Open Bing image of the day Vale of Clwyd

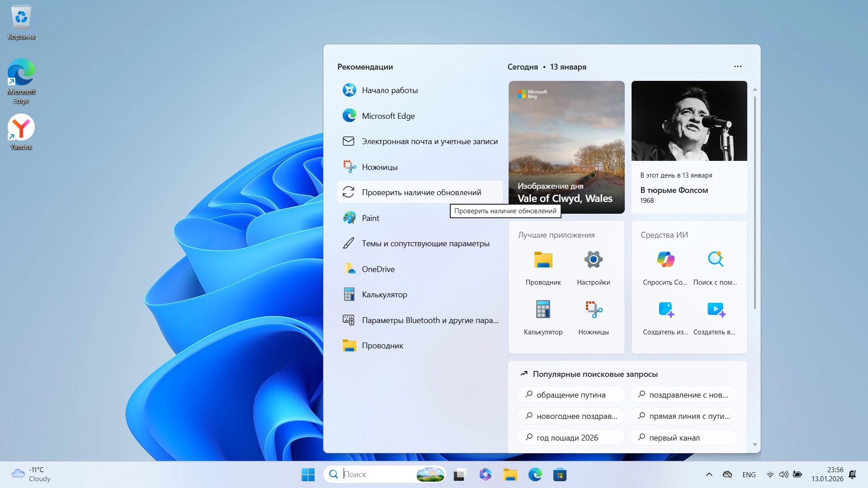tap(566, 147)
